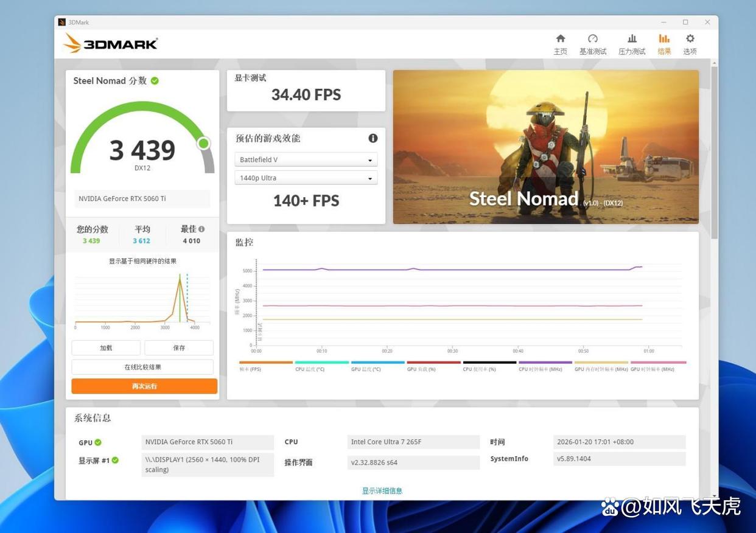Click the 显示详细信息 show details link

(382, 490)
